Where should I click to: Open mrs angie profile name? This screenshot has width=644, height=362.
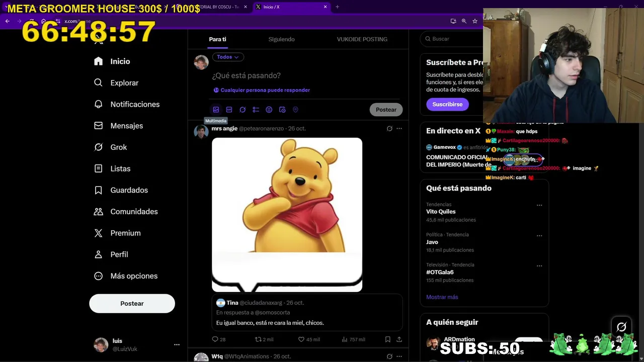coord(224,129)
